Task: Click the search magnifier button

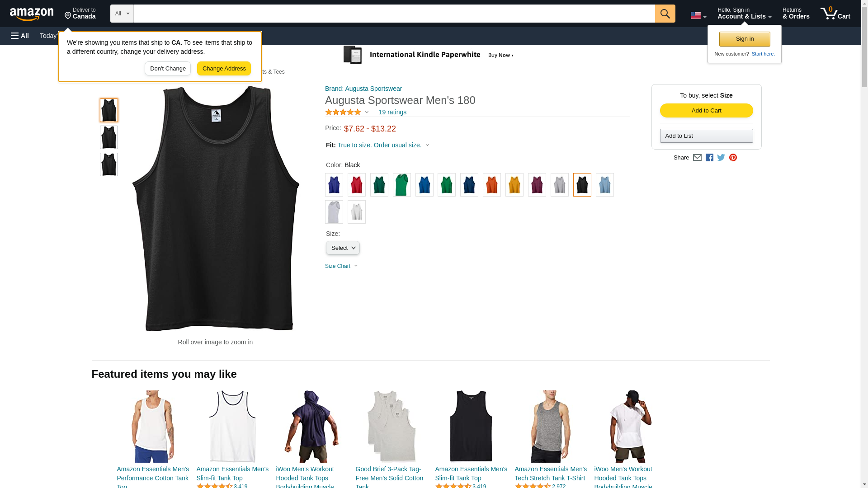Action: point(665,14)
